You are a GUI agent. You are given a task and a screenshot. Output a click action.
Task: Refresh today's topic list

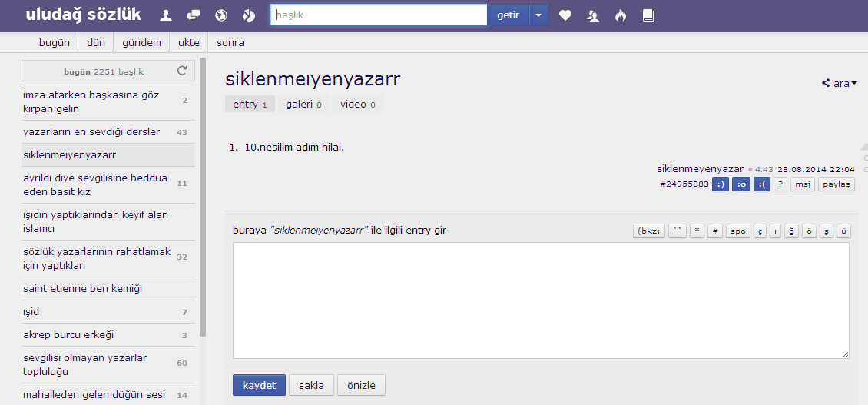tap(182, 71)
